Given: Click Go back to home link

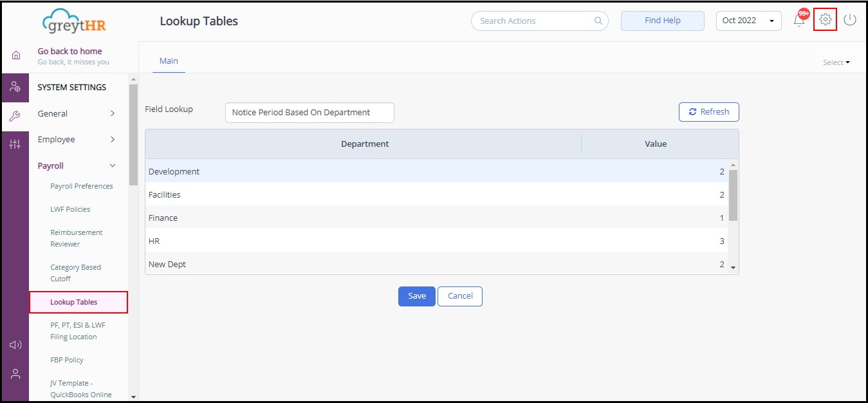Looking at the screenshot, I should click(x=69, y=51).
